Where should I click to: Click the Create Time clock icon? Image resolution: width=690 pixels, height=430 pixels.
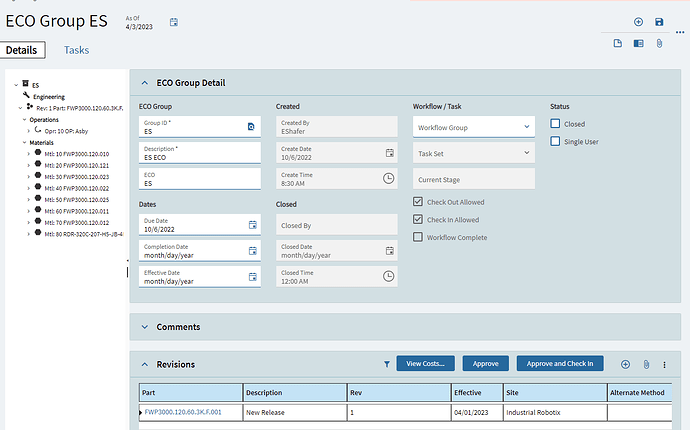[389, 178]
